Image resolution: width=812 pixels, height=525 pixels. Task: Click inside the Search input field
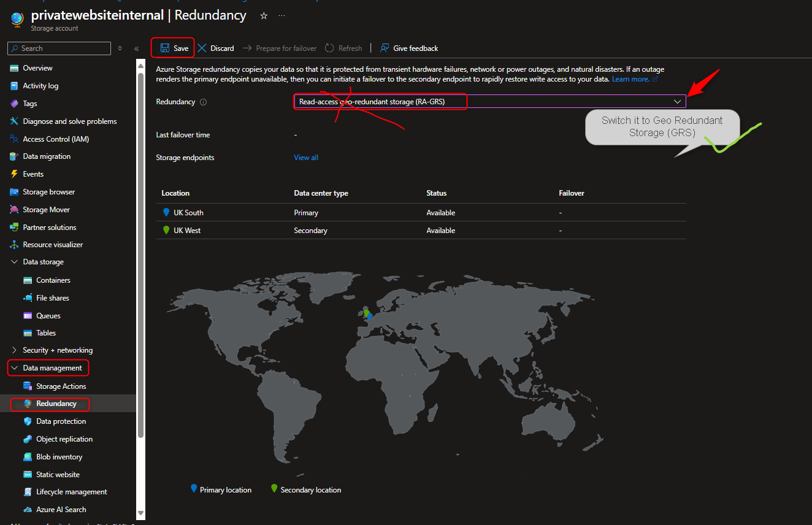(58, 48)
